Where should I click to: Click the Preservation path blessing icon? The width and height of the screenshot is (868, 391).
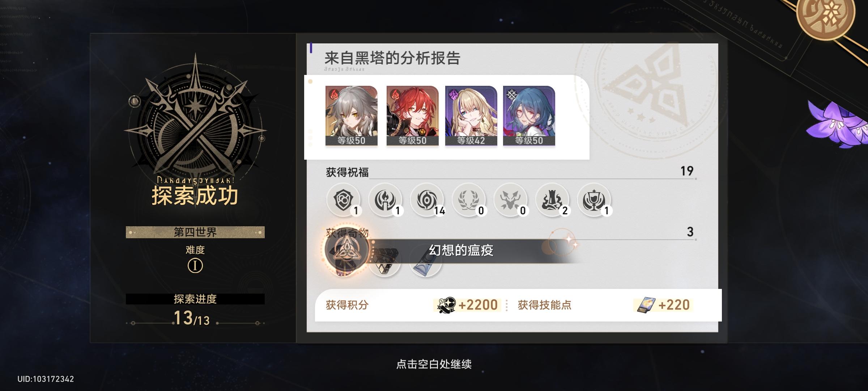pyautogui.click(x=343, y=200)
